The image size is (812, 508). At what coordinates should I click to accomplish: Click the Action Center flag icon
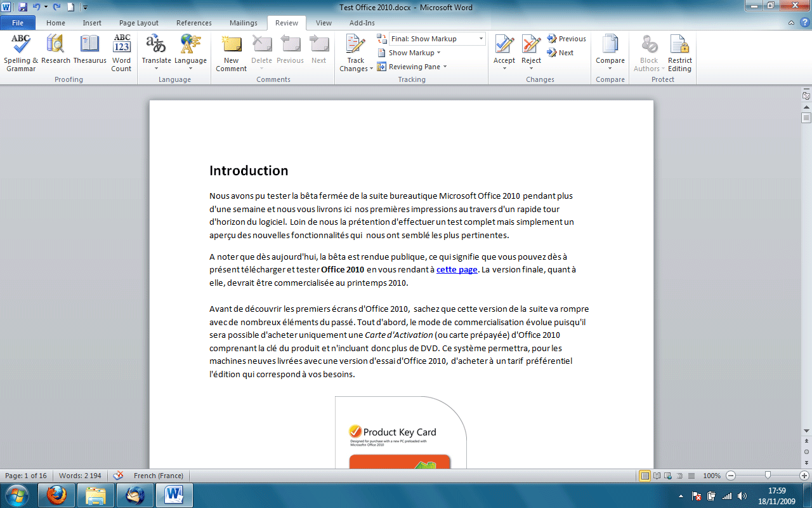[x=697, y=496]
